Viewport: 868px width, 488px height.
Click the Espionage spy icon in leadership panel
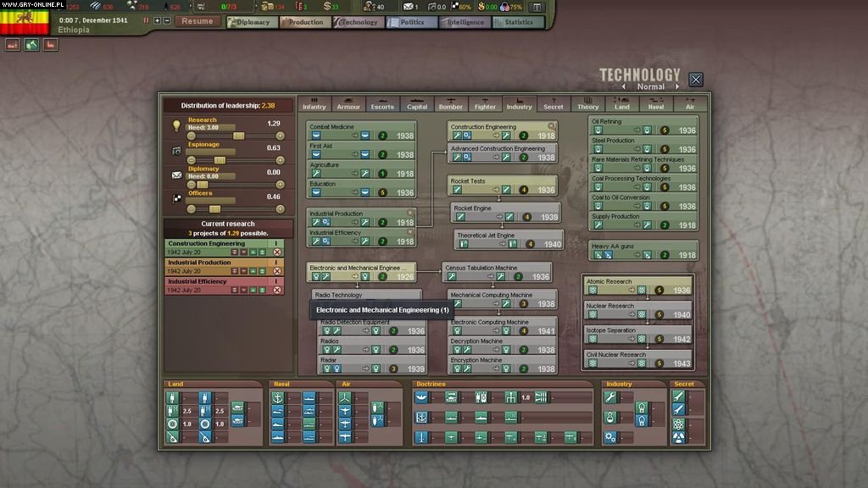[175, 150]
